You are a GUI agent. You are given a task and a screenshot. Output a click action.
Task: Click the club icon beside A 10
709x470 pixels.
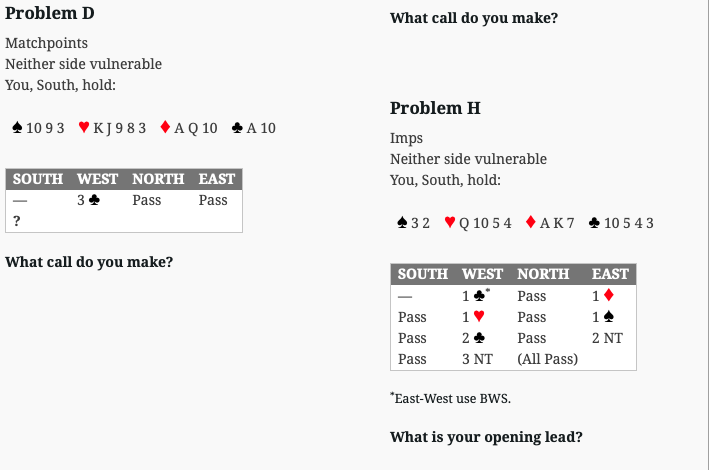237,128
